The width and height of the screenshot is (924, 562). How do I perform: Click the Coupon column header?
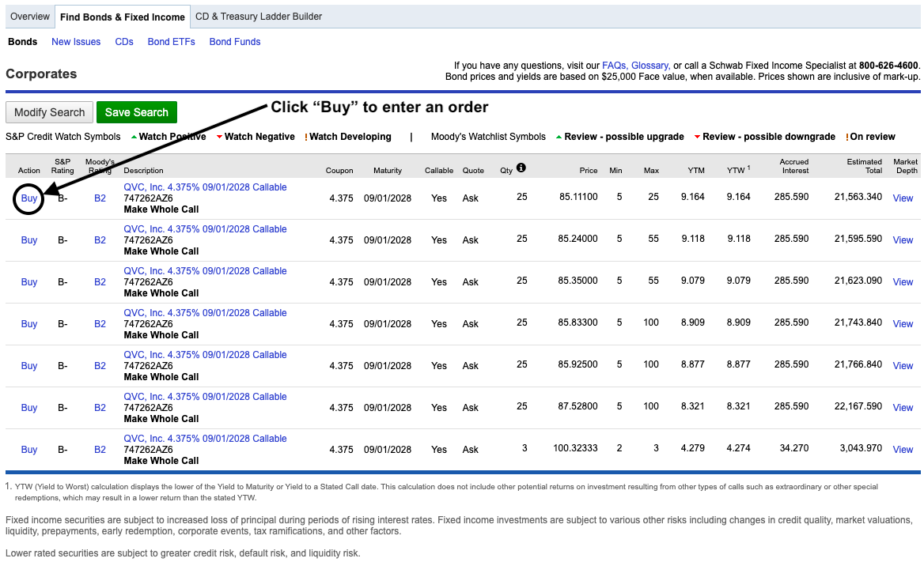pyautogui.click(x=339, y=170)
